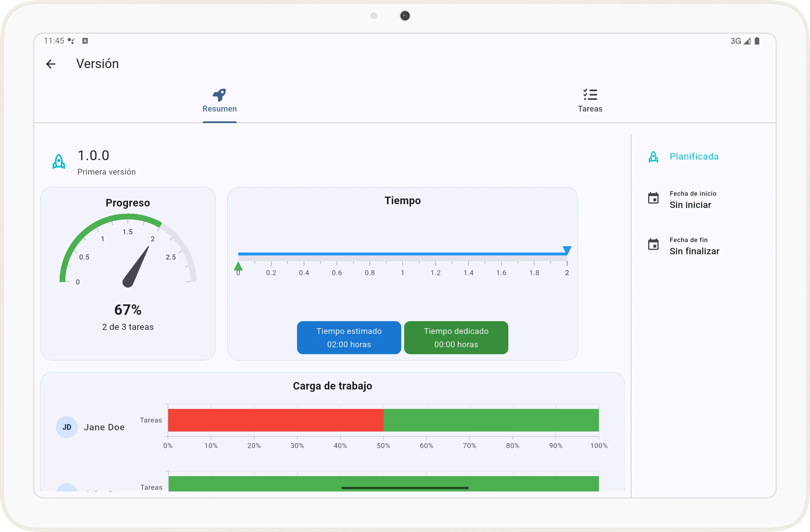Click the rocket icon next to Planificada
This screenshot has height=532, width=810.
click(x=653, y=157)
